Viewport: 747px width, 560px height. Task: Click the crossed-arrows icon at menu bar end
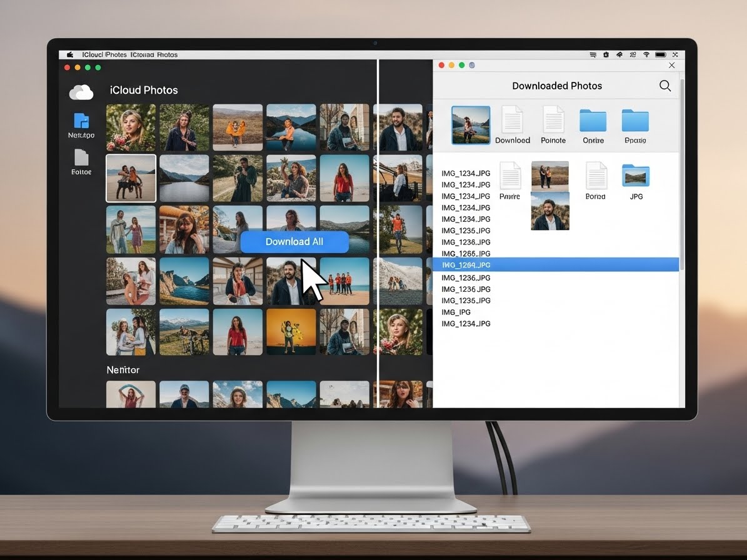point(675,55)
